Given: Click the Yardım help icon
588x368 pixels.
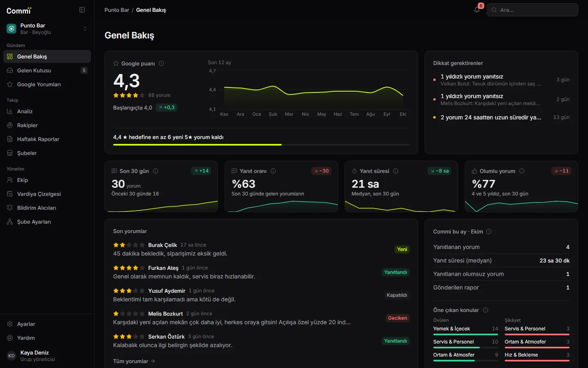Looking at the screenshot, I should coord(10,338).
